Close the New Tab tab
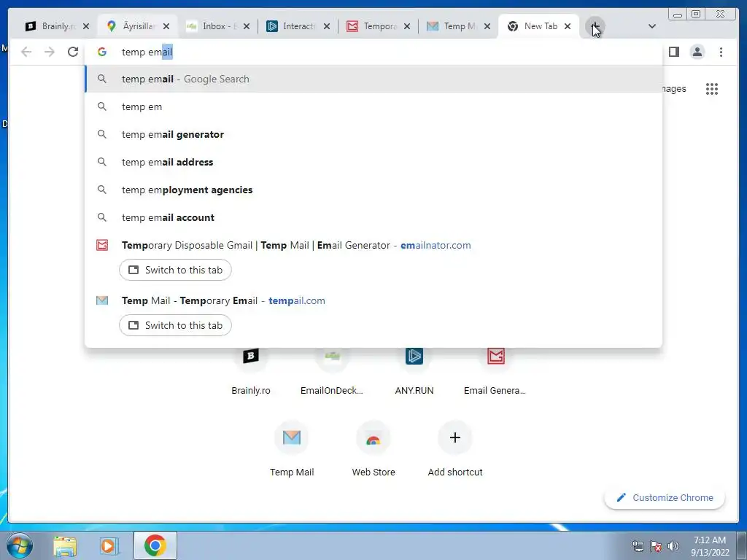Image resolution: width=747 pixels, height=560 pixels. pyautogui.click(x=568, y=26)
